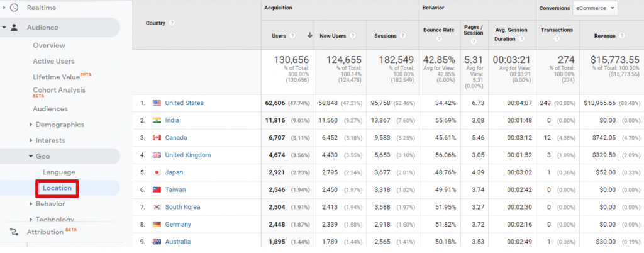Open the Taiwan country link
The height and width of the screenshot is (253, 644).
[175, 190]
